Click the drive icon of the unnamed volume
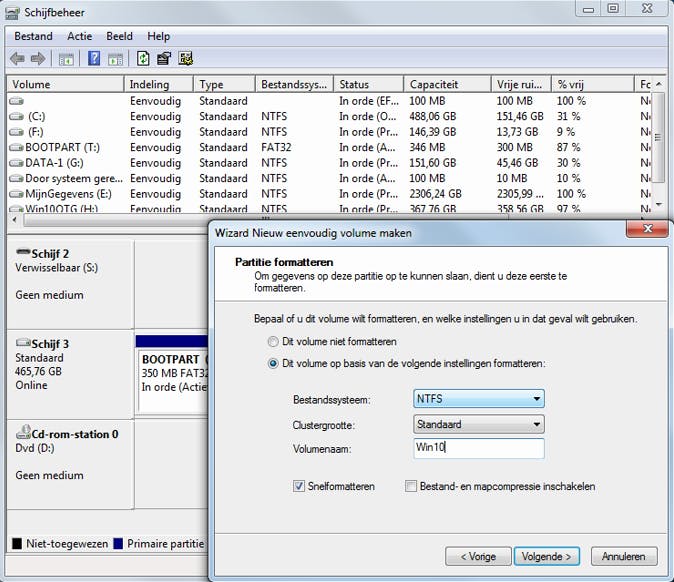The width and height of the screenshot is (674, 582). (16, 101)
